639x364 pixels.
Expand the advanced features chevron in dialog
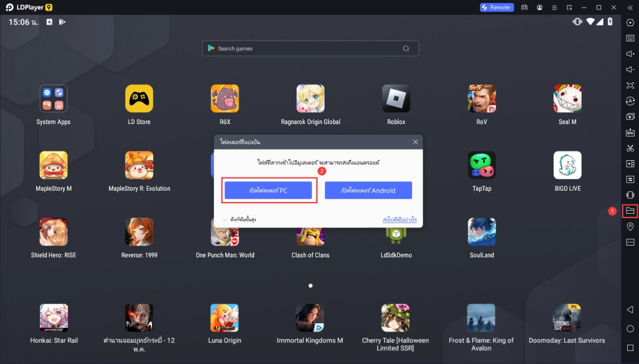[225, 219]
